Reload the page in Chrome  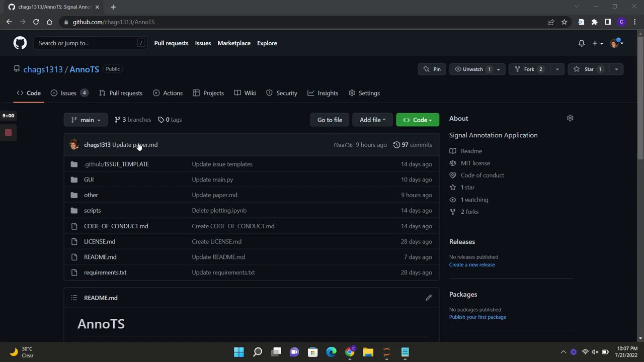click(x=36, y=22)
